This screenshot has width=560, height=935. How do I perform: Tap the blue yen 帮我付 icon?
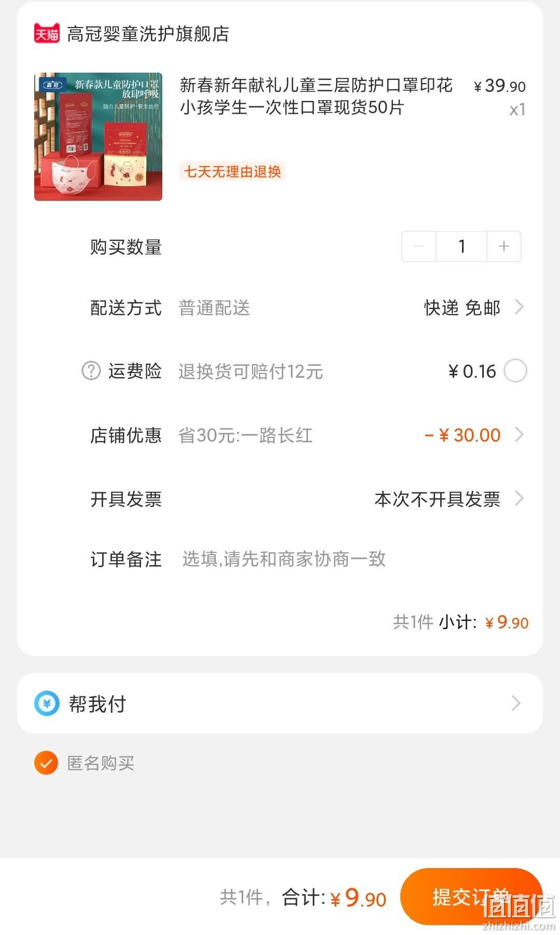tap(47, 704)
